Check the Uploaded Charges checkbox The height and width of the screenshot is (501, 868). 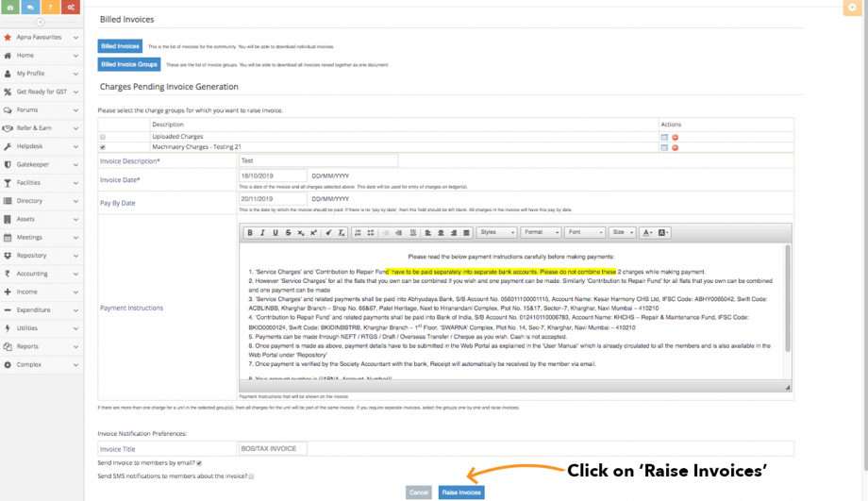[103, 137]
